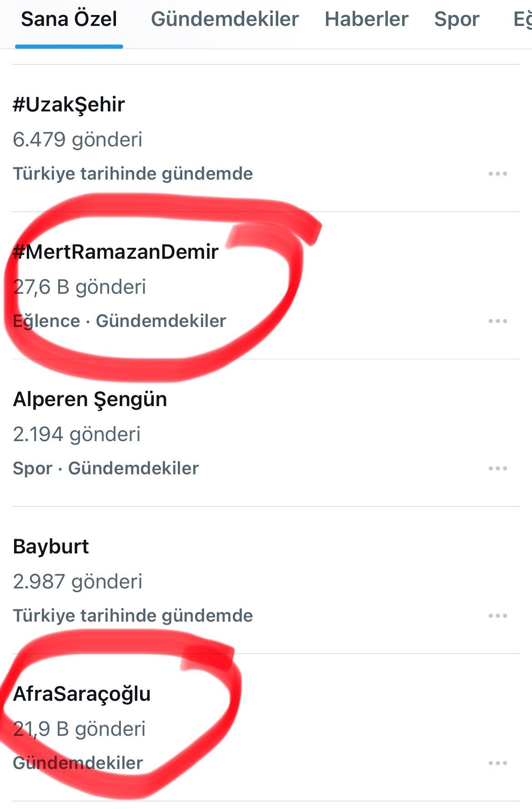Switch to the Spor tab
532x809 pixels.
click(457, 19)
